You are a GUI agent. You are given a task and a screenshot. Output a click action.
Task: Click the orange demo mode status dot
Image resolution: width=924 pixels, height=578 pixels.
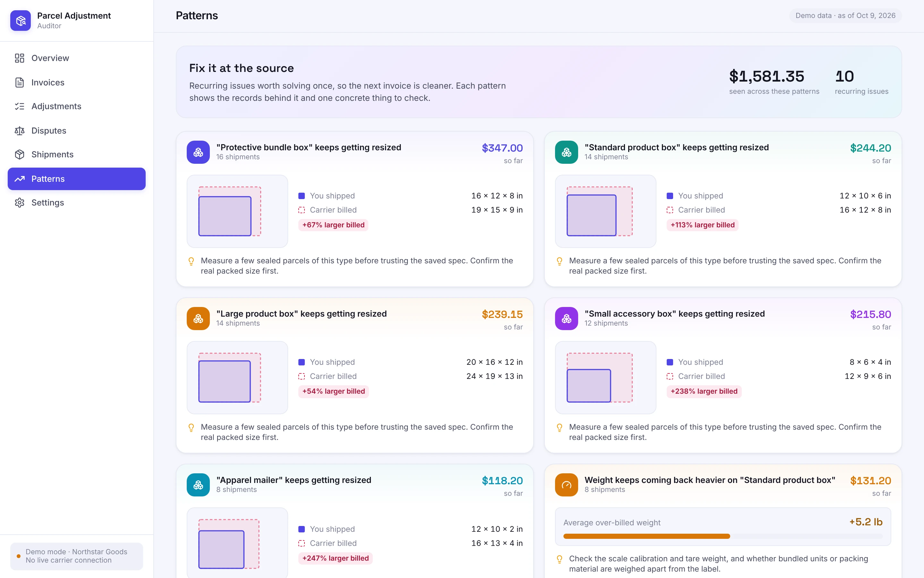[18, 556]
